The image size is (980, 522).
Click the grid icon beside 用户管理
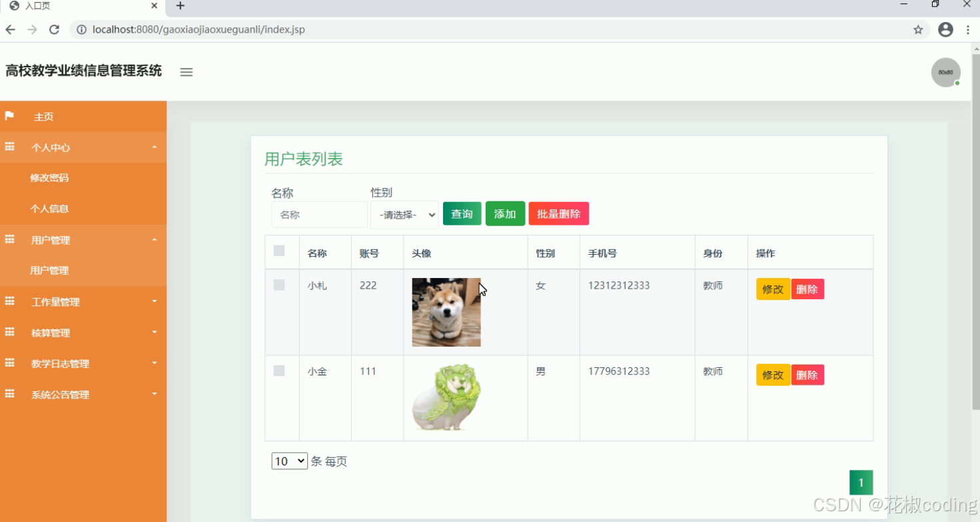click(x=9, y=239)
